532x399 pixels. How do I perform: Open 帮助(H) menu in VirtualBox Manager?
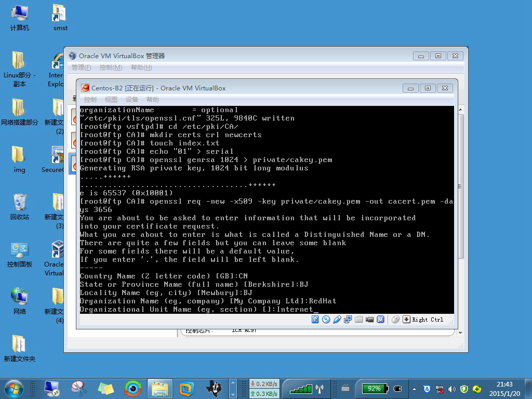pos(141,67)
